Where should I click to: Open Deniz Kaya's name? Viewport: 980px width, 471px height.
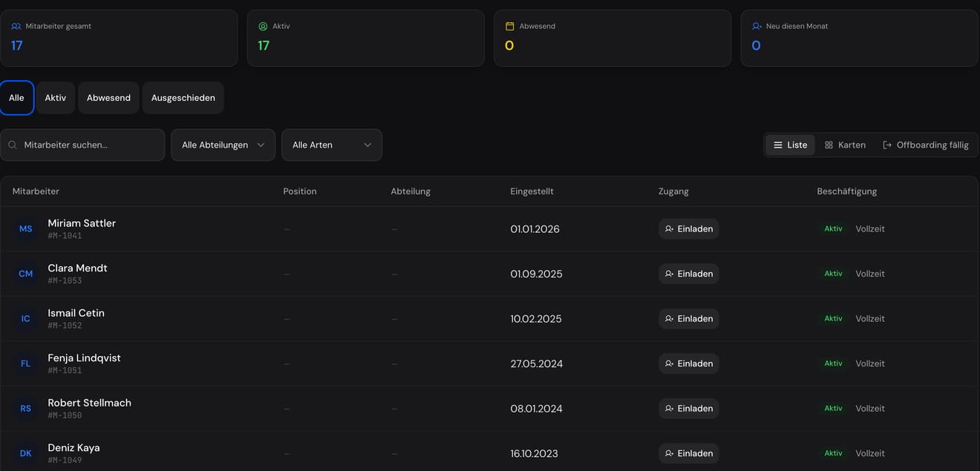[73, 447]
